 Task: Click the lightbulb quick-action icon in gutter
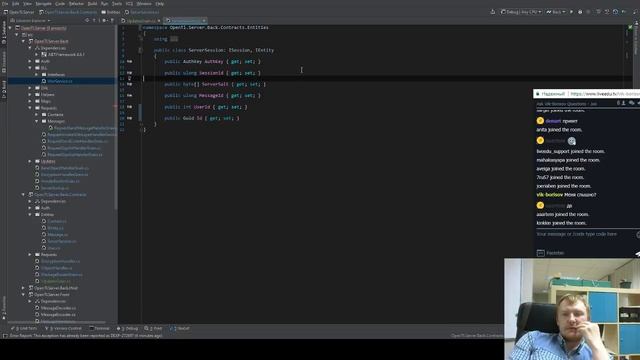(x=130, y=78)
